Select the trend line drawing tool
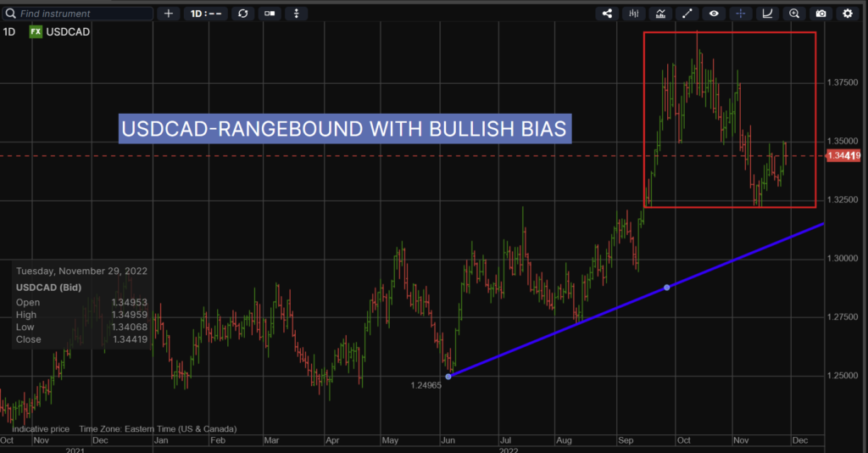Screen dimensions: 868x453 [x=687, y=14]
